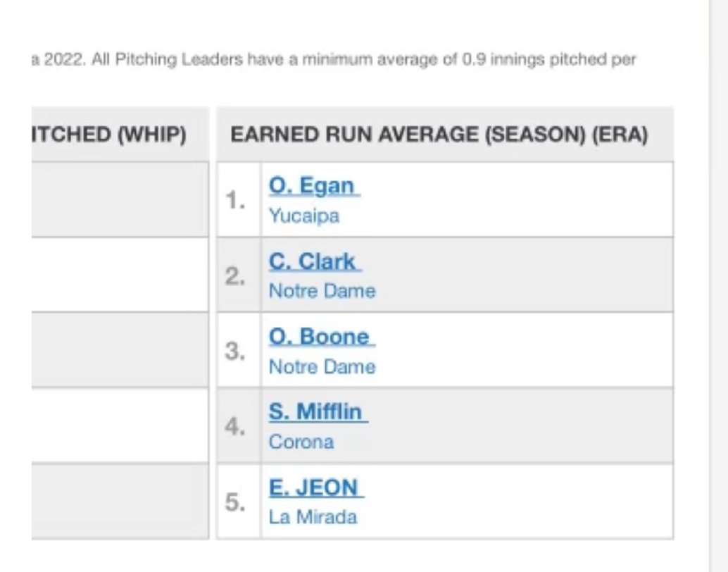Image resolution: width=728 pixels, height=572 pixels.
Task: Open C. Clark player link
Action: pos(315,261)
